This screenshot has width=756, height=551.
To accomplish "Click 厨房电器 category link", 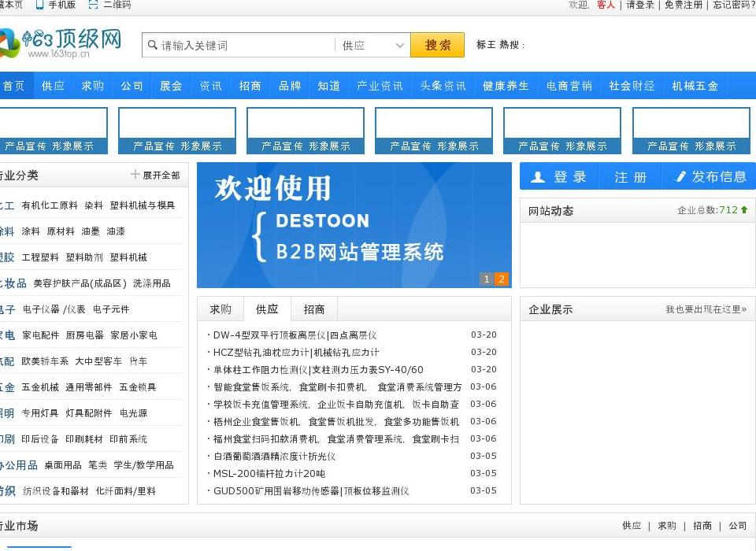I will click(x=84, y=335).
